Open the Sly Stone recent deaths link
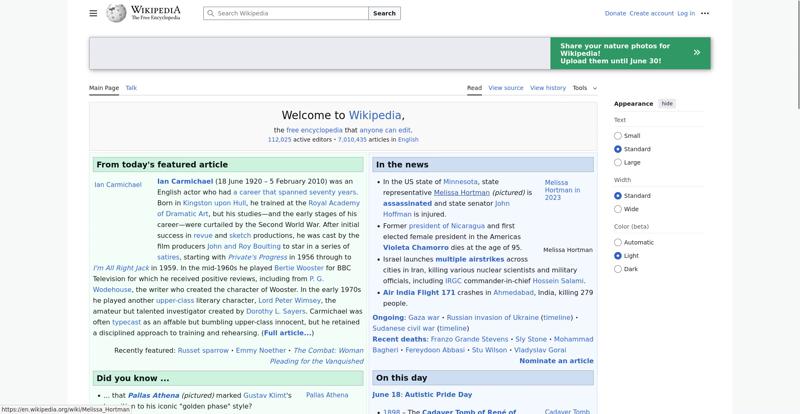Viewport: 800px width, 414px height. [531, 339]
